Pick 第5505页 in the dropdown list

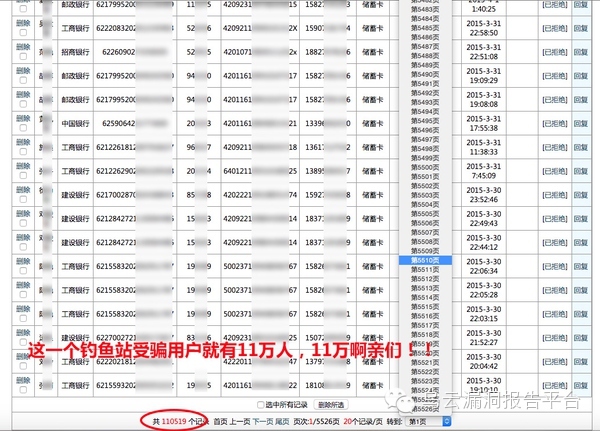coord(425,214)
